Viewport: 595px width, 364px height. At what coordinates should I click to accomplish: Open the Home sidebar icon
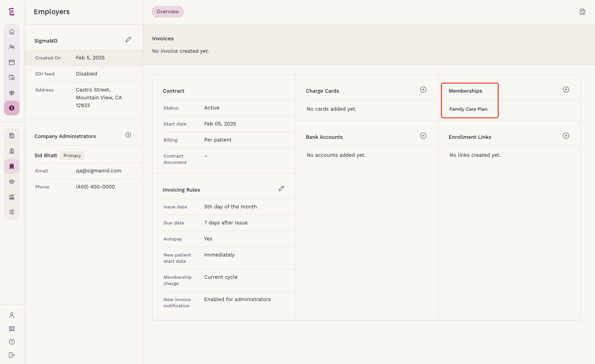tap(12, 32)
